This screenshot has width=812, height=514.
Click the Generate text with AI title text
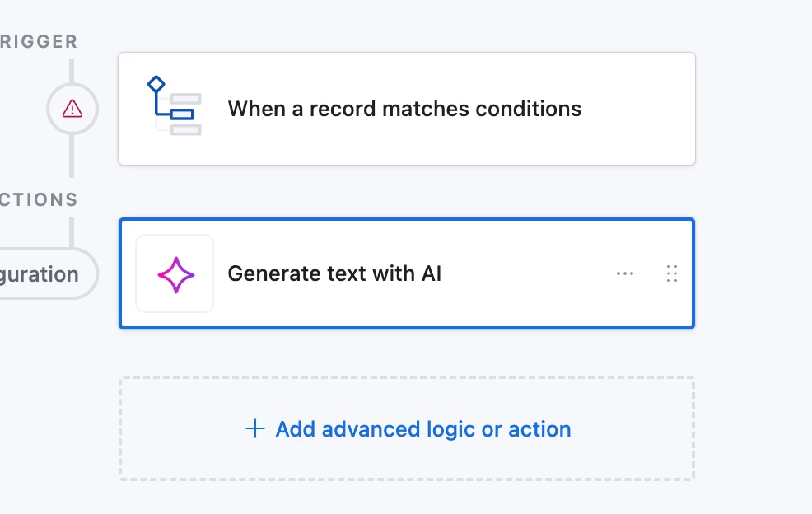334,273
